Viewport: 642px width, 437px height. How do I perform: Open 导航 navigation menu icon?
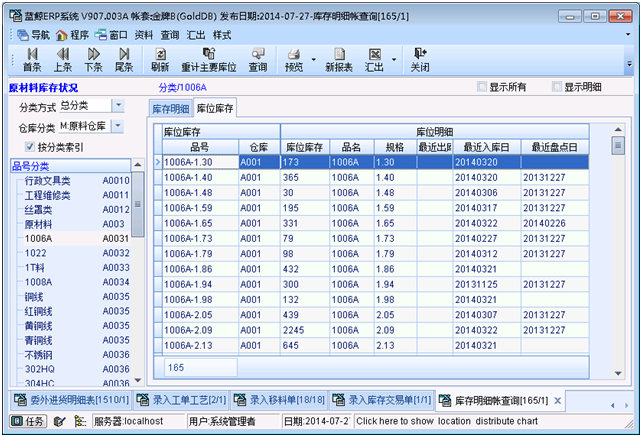(x=33, y=35)
